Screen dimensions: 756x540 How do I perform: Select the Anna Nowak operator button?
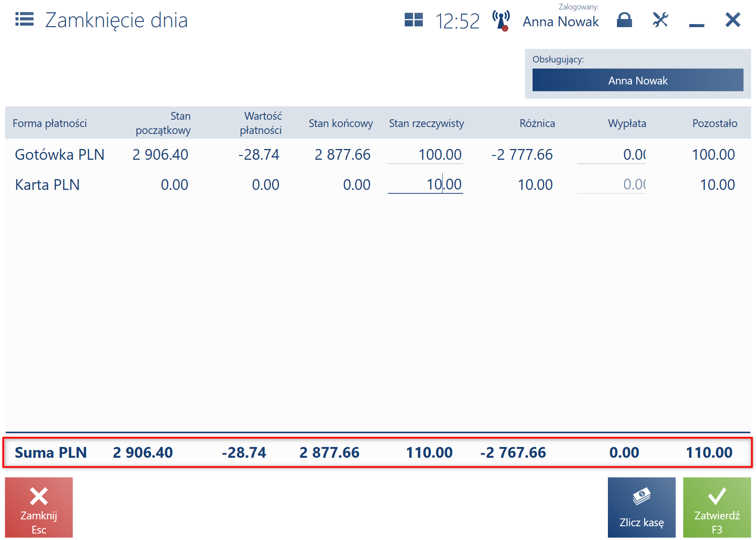[638, 80]
